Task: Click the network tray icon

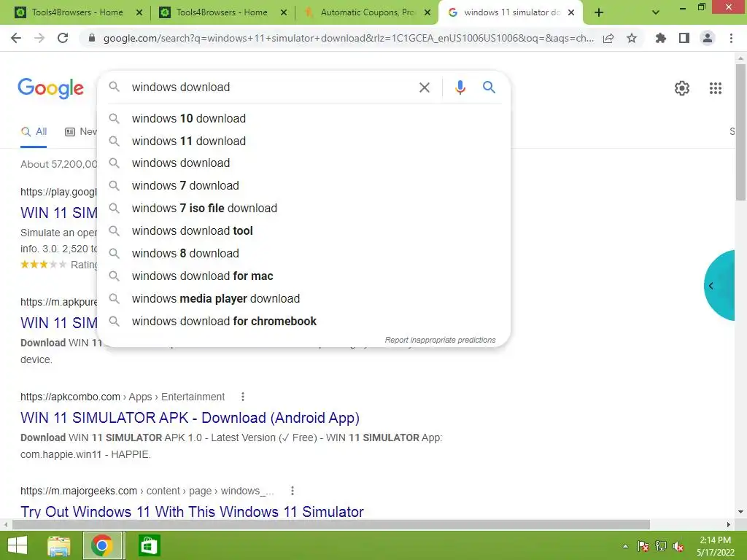Action: pyautogui.click(x=661, y=546)
